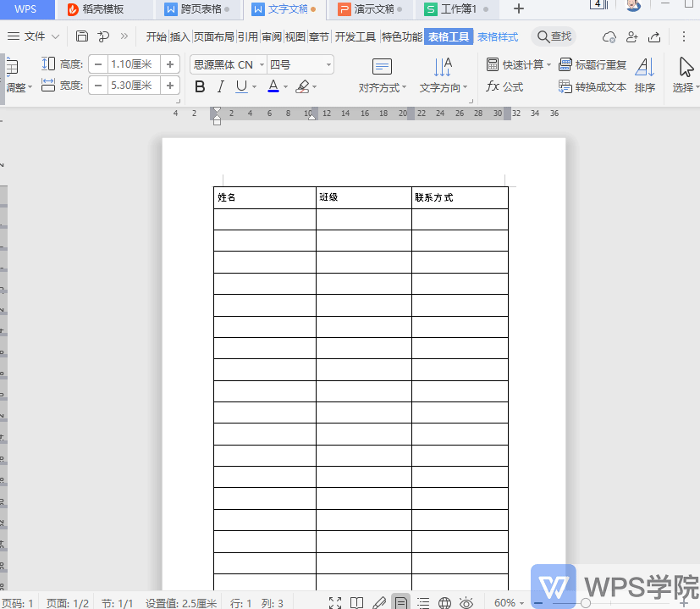The width and height of the screenshot is (700, 609).
Task: Select the 表格工具 tab
Action: tap(449, 36)
